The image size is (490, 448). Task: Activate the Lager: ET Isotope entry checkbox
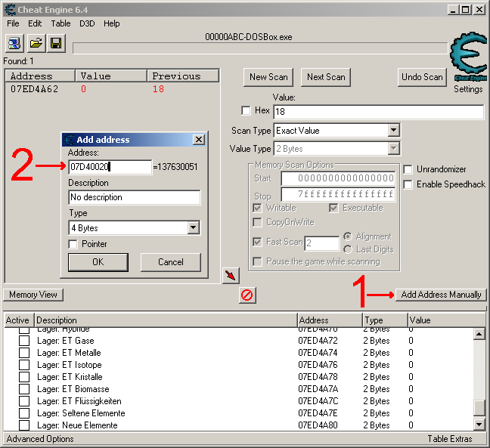[x=24, y=365]
